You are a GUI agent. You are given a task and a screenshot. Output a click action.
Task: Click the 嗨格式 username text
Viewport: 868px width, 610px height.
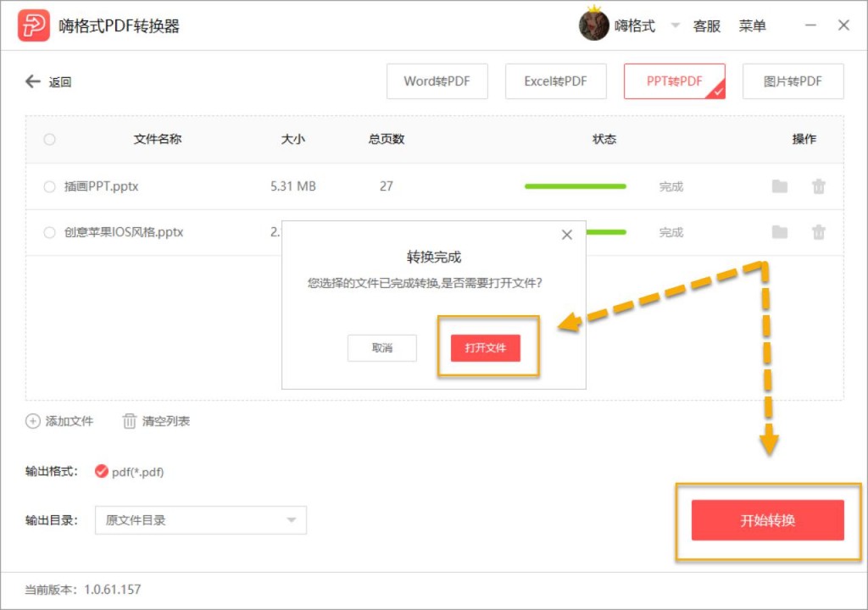[635, 26]
